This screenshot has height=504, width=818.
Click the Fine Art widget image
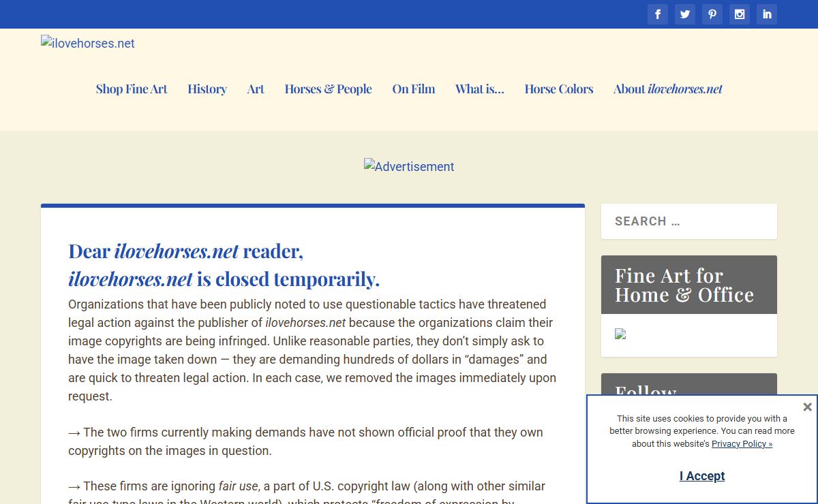(x=620, y=334)
